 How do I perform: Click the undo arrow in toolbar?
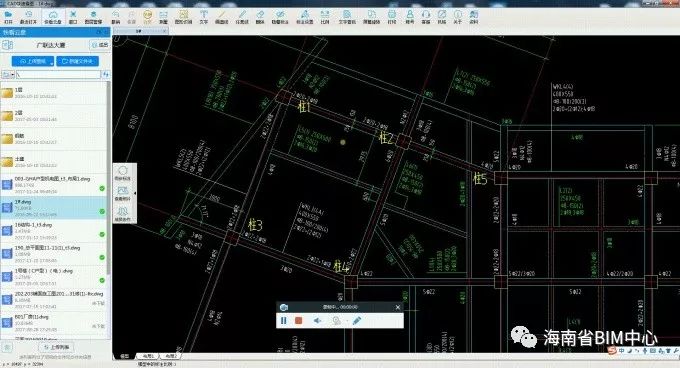click(116, 17)
